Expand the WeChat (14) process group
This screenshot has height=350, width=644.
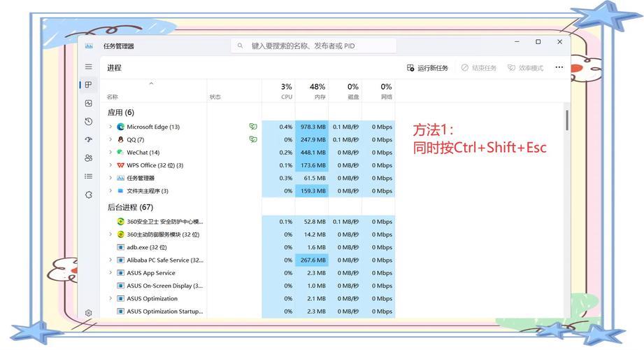pyautogui.click(x=110, y=152)
